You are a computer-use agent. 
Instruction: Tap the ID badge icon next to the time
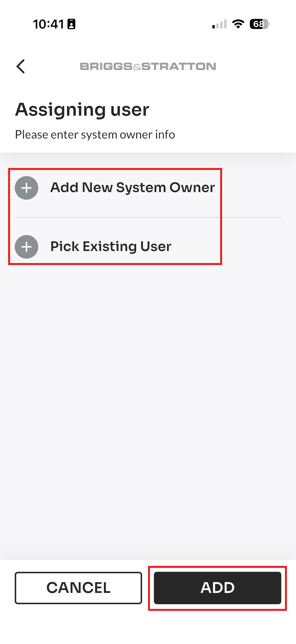click(71, 24)
